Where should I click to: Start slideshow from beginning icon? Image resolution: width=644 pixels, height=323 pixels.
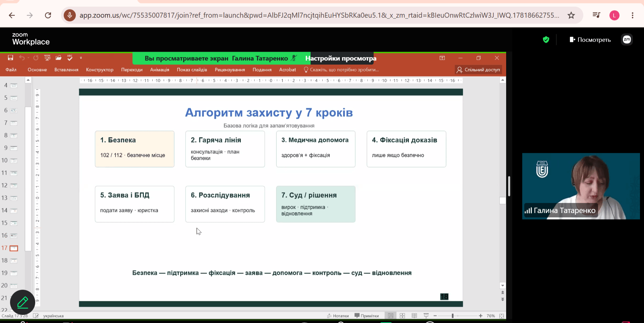pos(47,58)
